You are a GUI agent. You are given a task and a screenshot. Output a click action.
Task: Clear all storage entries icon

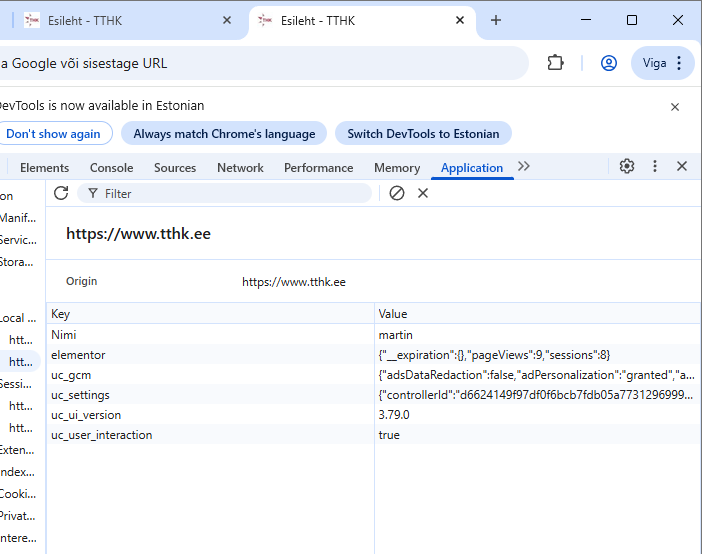397,193
